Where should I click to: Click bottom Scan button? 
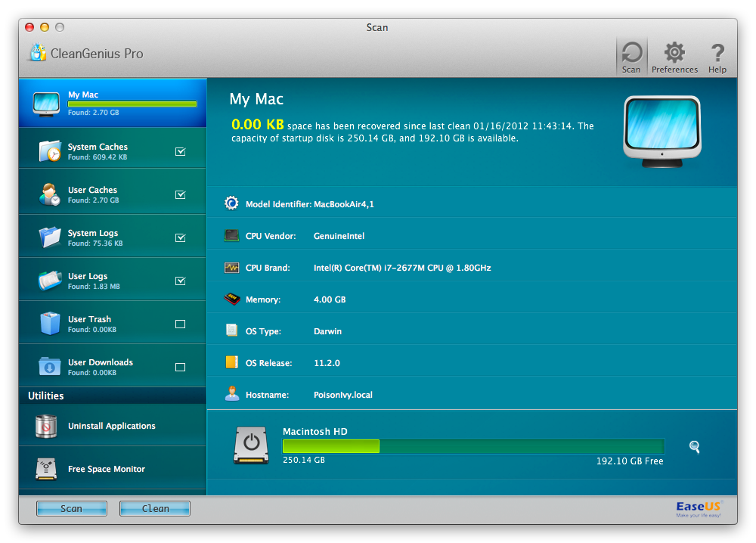point(71,508)
